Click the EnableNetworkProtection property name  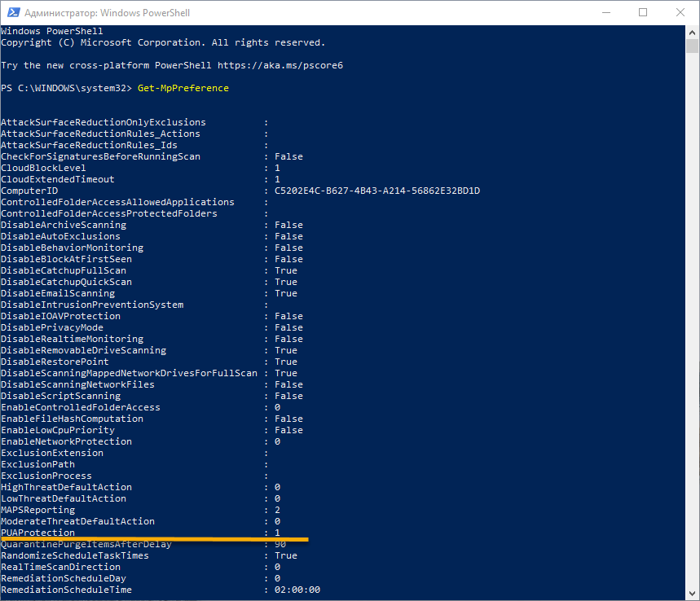coord(67,441)
